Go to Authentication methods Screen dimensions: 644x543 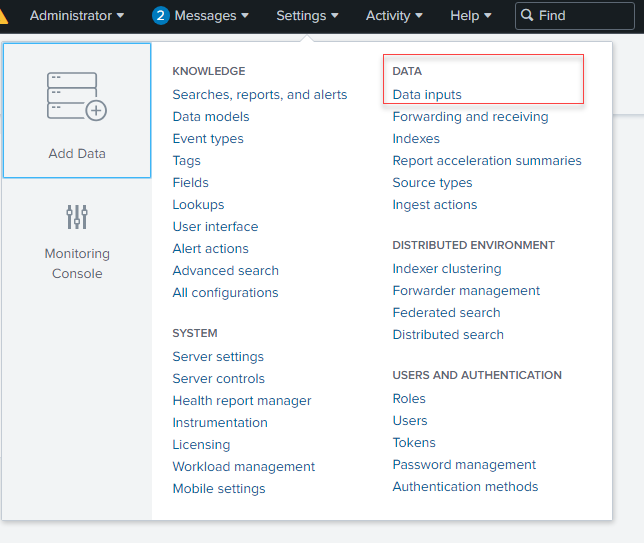[465, 487]
